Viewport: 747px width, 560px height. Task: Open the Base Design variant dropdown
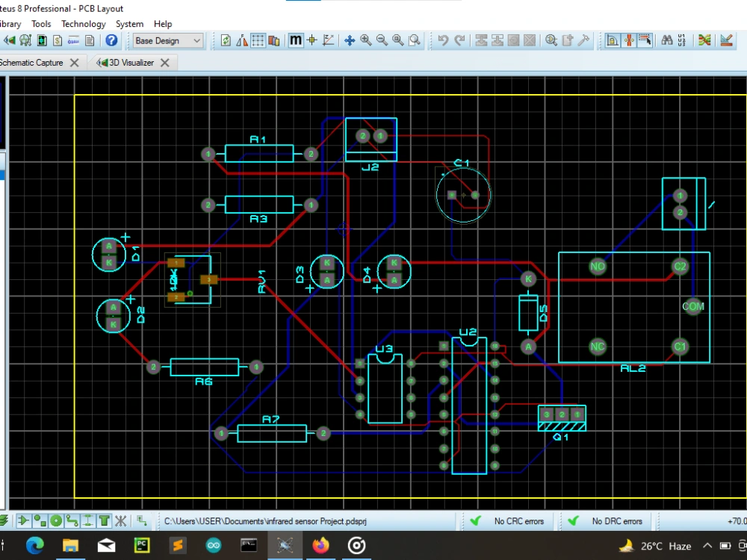[x=197, y=40]
